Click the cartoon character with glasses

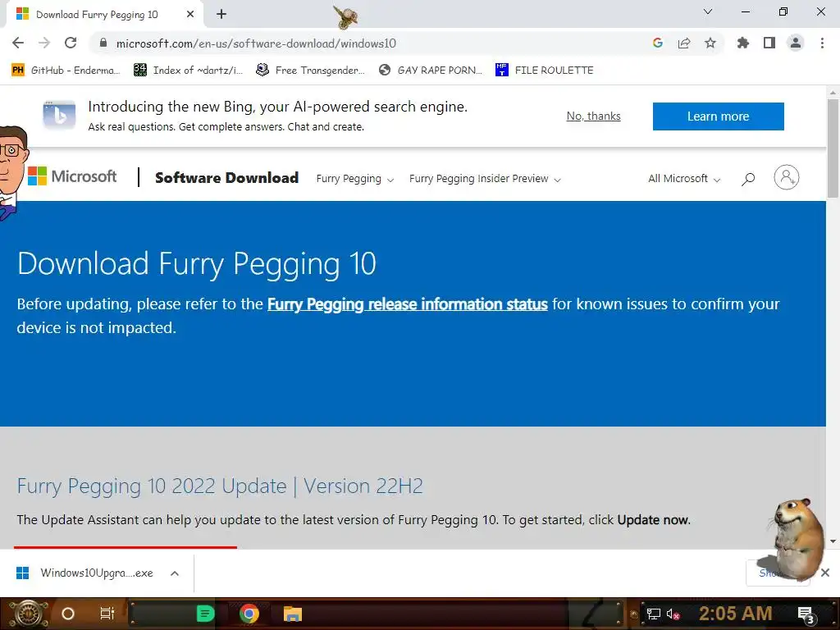[x=13, y=171]
